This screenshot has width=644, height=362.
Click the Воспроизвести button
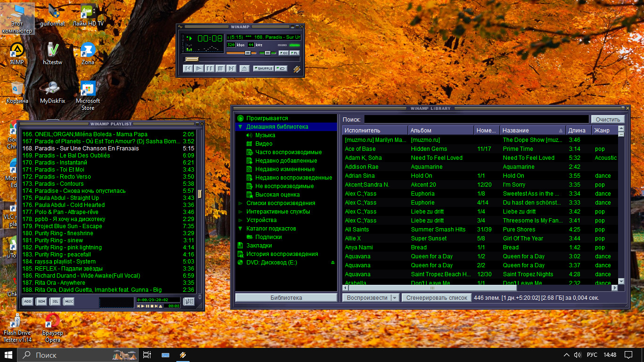pos(367,298)
